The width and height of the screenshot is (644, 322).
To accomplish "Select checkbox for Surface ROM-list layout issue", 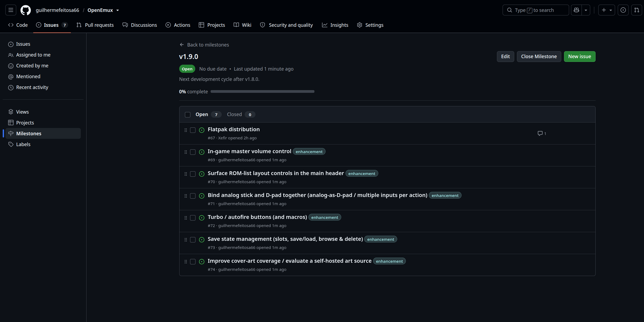I will click(193, 174).
